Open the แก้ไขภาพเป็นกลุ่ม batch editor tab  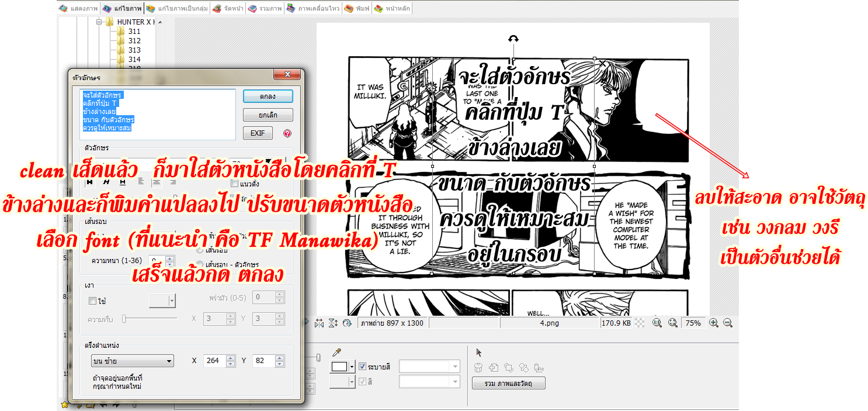(x=177, y=9)
